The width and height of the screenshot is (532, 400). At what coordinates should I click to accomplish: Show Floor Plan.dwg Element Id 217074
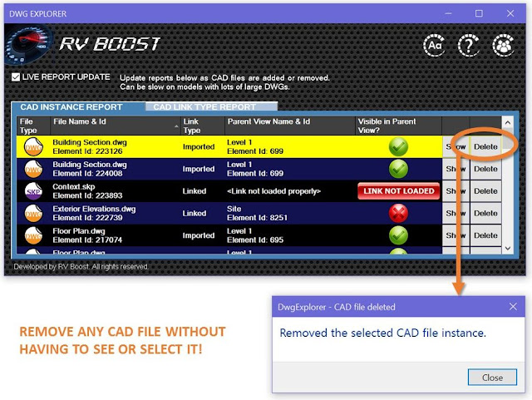[456, 235]
